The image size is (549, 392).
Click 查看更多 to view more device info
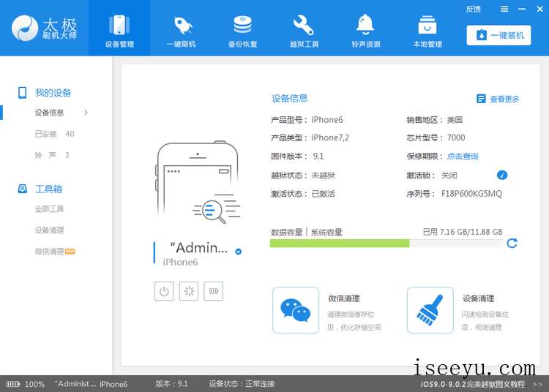point(504,99)
